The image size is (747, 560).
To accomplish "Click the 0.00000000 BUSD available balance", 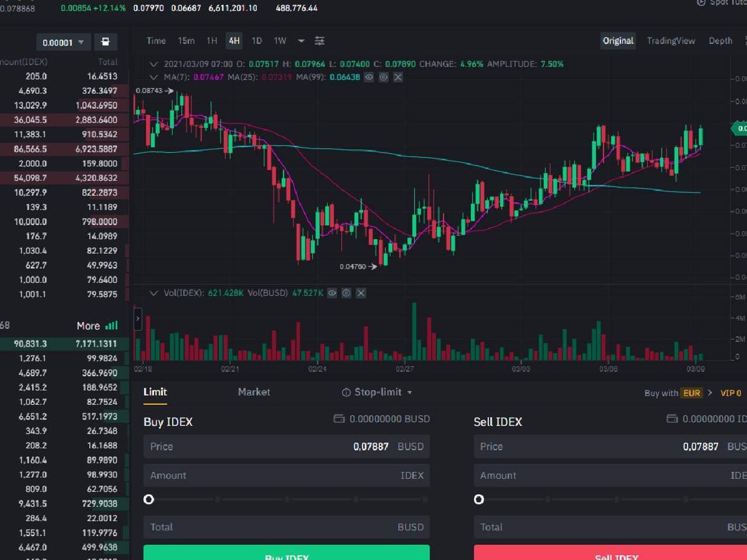I will [389, 419].
